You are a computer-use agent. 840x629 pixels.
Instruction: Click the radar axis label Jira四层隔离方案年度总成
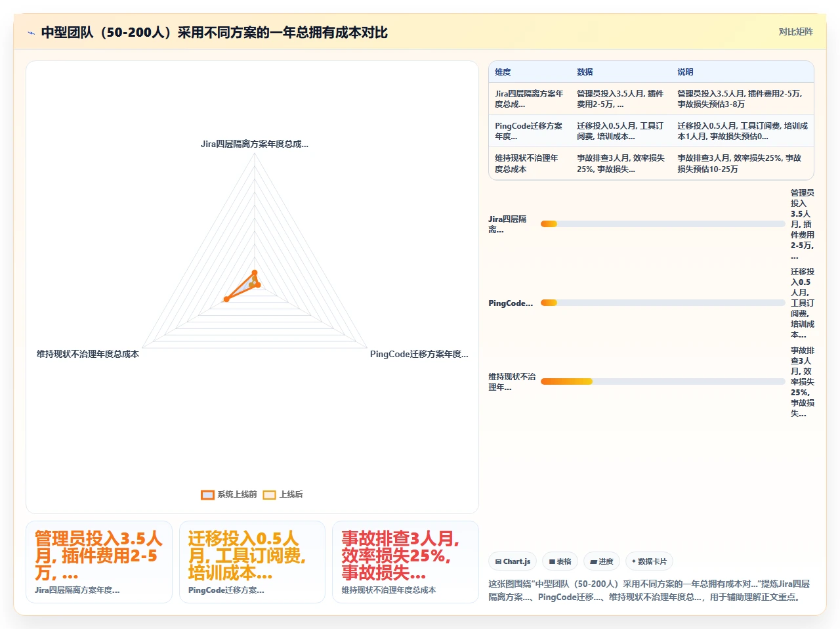[x=255, y=144]
